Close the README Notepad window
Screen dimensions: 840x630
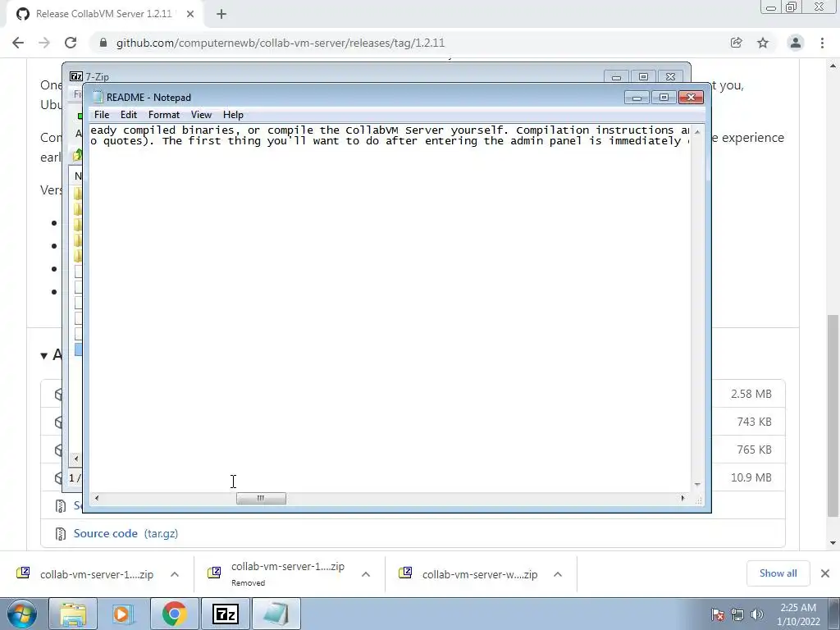(x=691, y=98)
